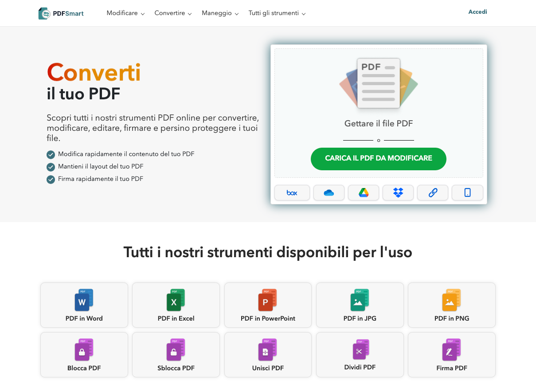
Task: Select the Unisci PDF tool
Action: 268,355
